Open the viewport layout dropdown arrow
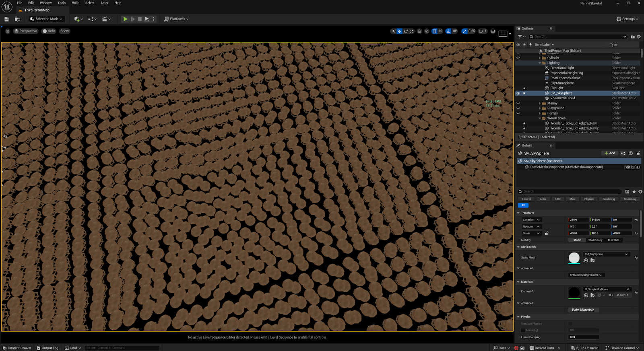The height and width of the screenshot is (351, 644). click(x=510, y=33)
